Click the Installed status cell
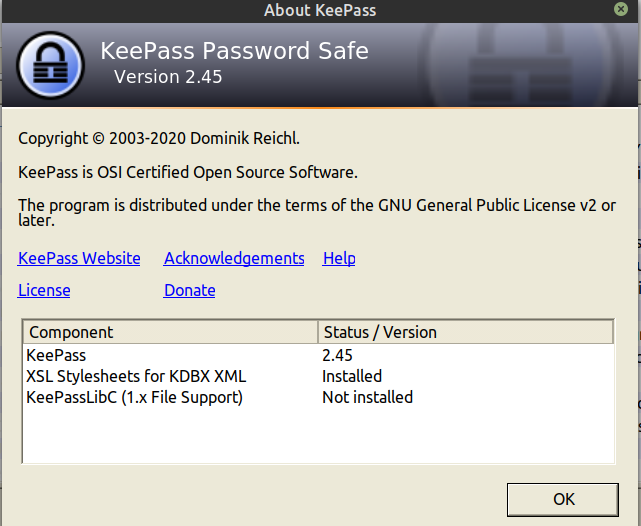Screen dimensions: 641x526 point(352,376)
